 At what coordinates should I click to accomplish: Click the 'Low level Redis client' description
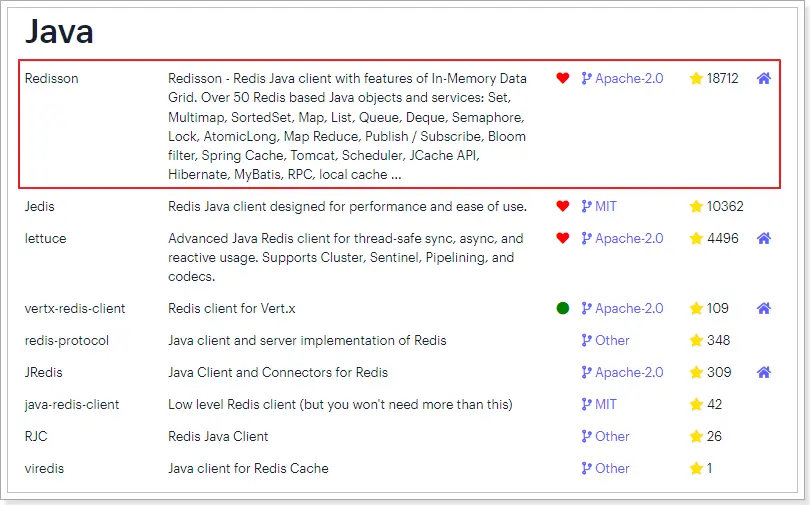click(x=340, y=404)
